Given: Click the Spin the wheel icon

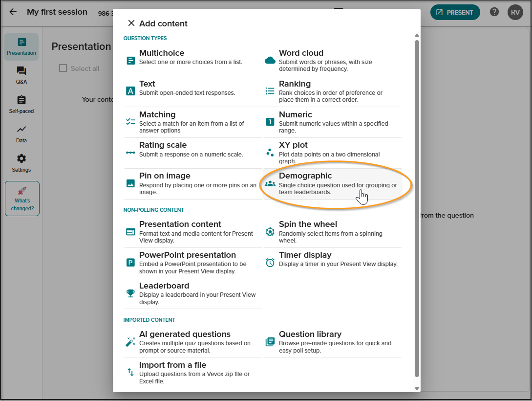Looking at the screenshot, I should point(270,232).
